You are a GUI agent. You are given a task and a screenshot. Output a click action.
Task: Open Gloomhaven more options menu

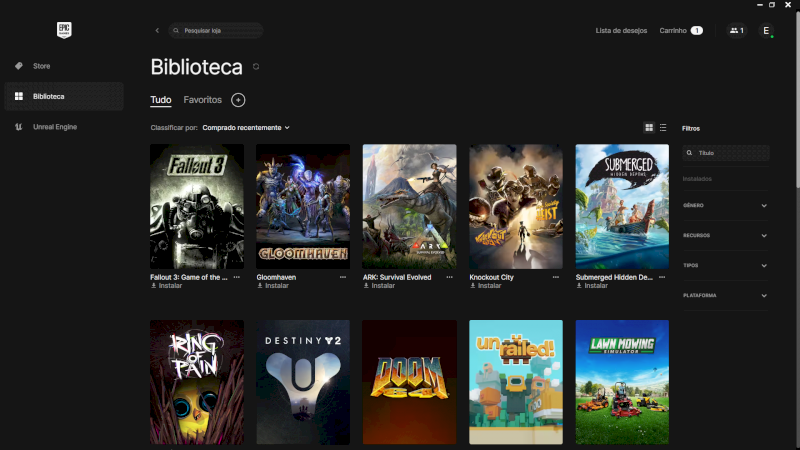coord(343,277)
